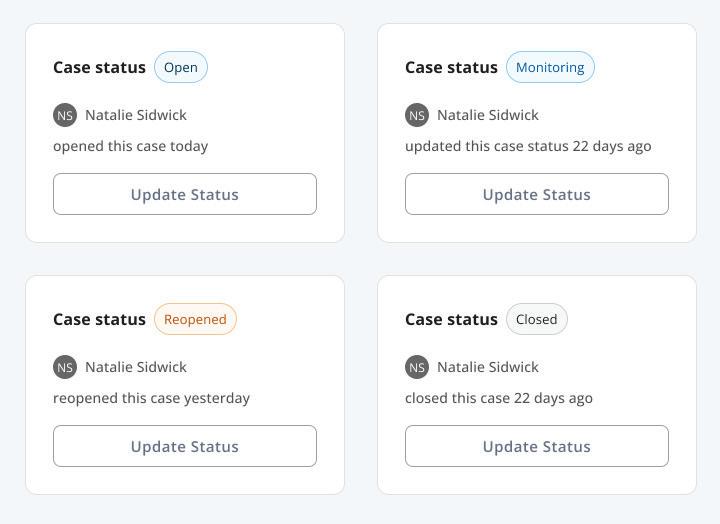Click the 'closed this case 22 days ago' text
Screen dimensions: 720x524
pyautogui.click(x=499, y=398)
